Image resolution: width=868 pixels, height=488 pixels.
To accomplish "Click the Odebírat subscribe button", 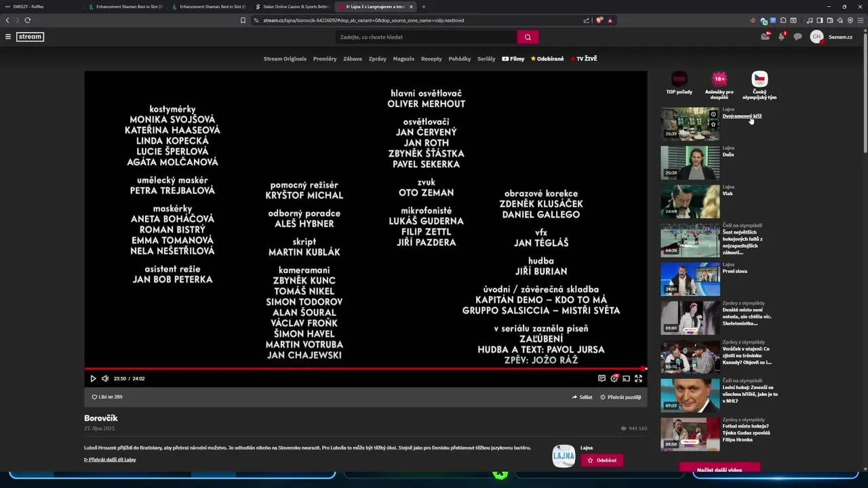I will tap(602, 460).
